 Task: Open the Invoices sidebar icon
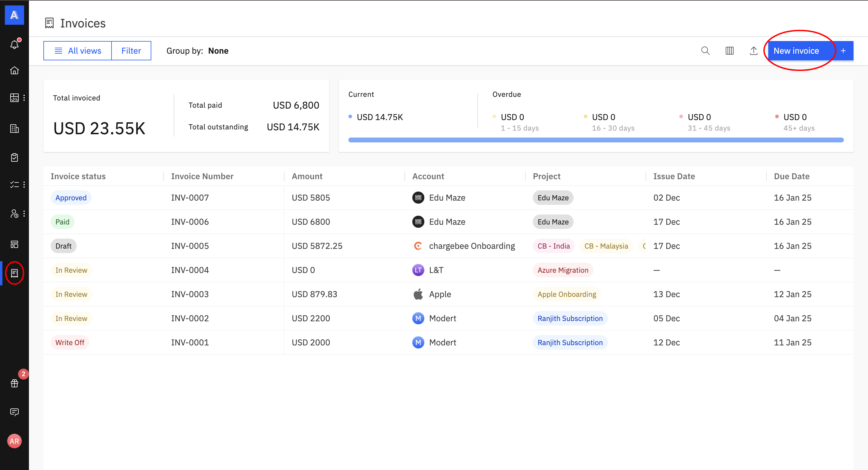[14, 273]
